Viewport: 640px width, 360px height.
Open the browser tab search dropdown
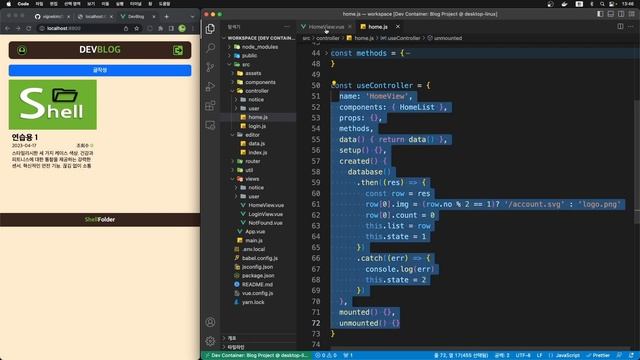[192, 17]
